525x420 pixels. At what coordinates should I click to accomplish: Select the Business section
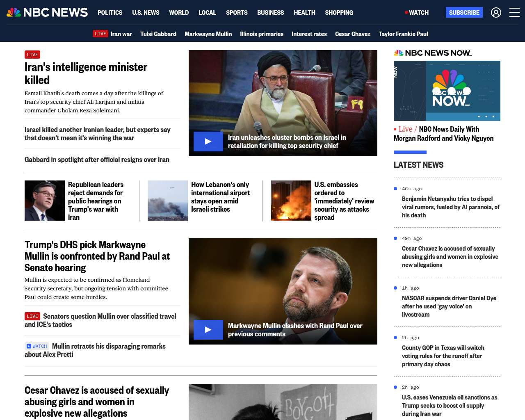(270, 12)
